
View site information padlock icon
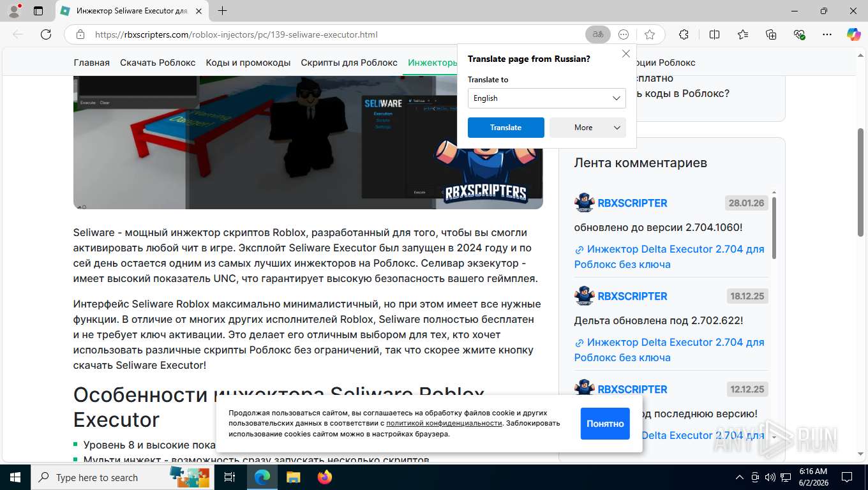click(x=80, y=34)
